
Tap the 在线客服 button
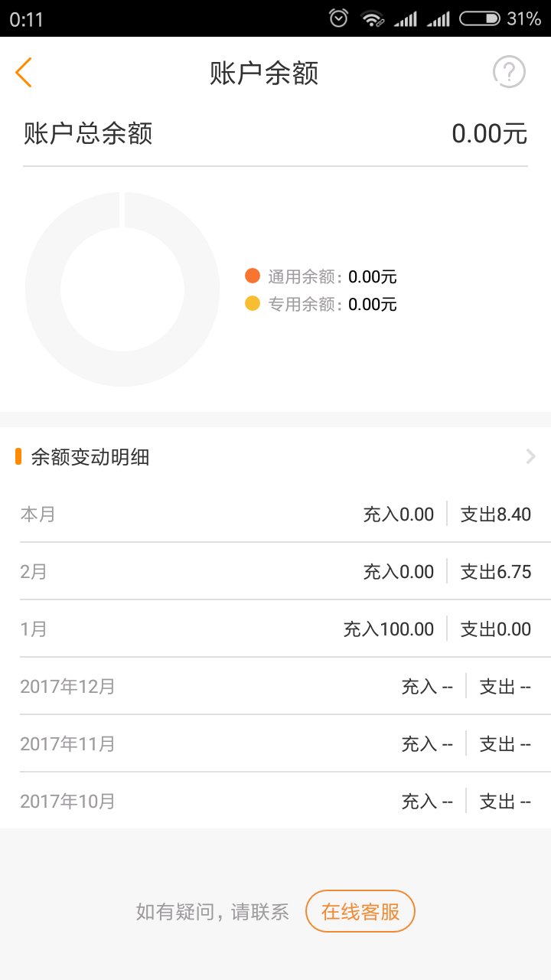click(x=360, y=912)
